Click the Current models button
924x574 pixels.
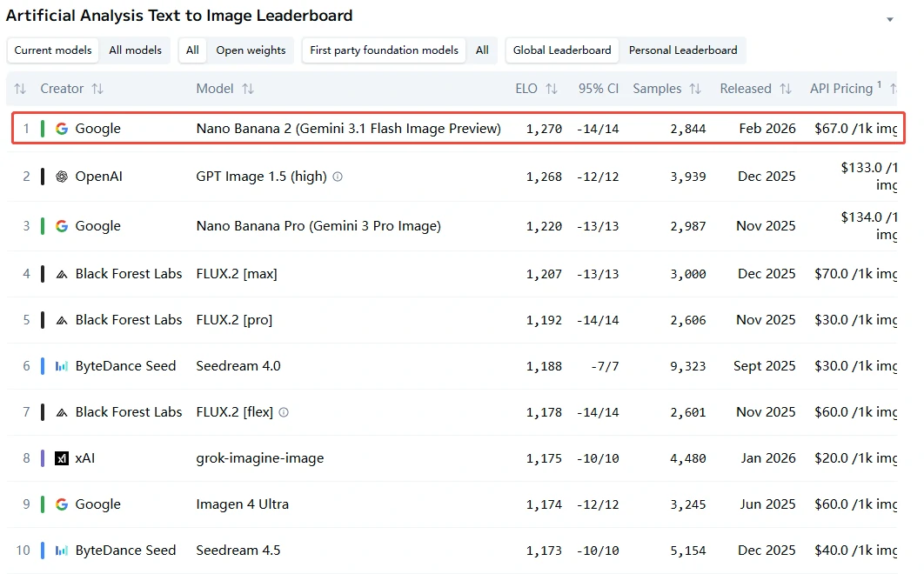(52, 50)
